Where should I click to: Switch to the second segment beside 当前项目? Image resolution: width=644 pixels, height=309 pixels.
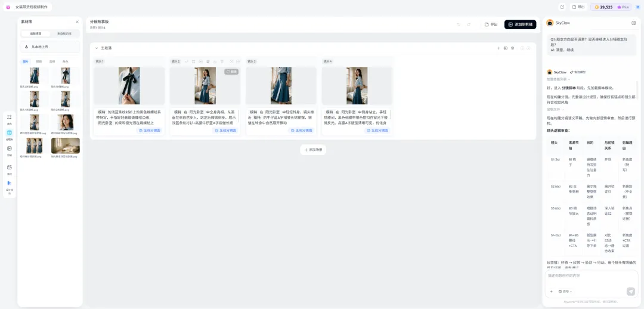pyautogui.click(x=64, y=33)
